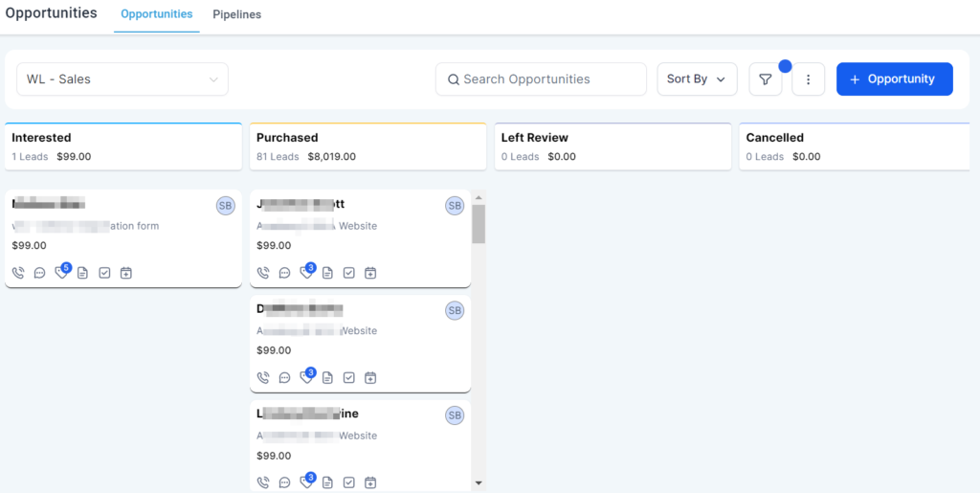Switch to the Pipelines tab
The image size is (980, 493).
coord(236,15)
